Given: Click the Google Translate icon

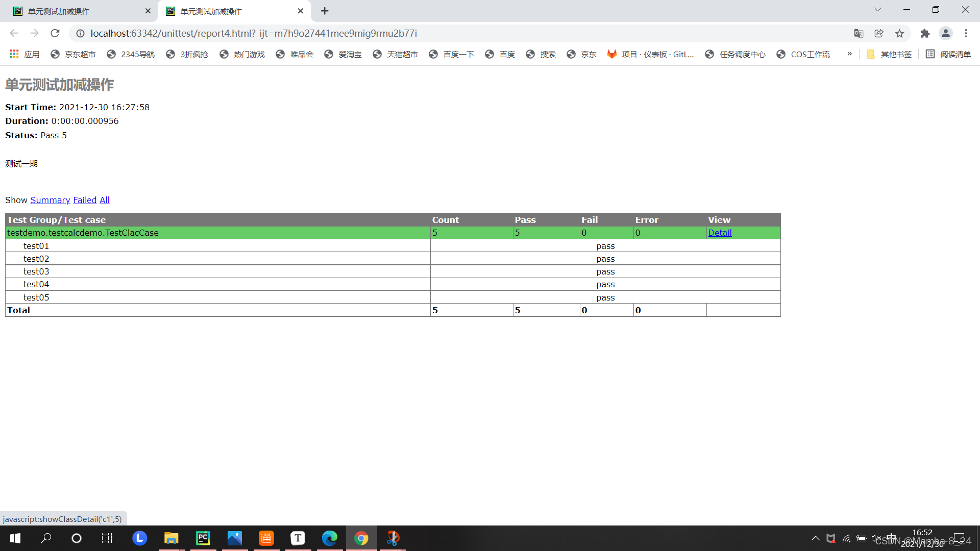Looking at the screenshot, I should pos(859,33).
